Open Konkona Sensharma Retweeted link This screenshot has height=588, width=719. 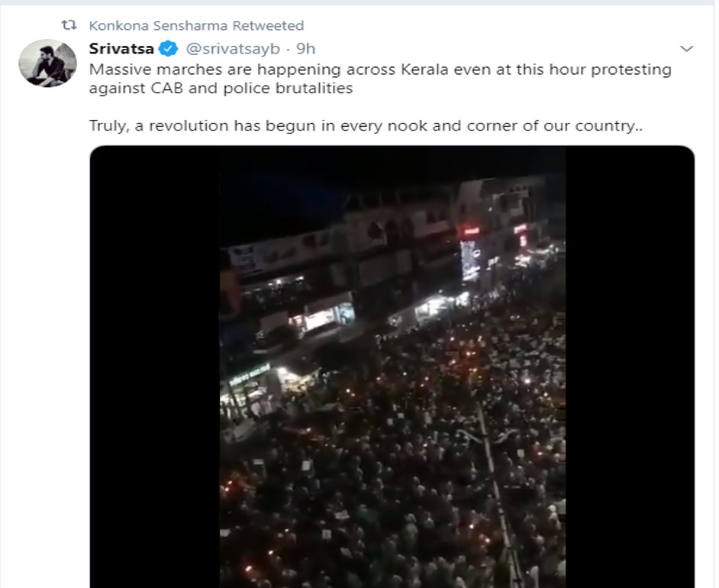(x=196, y=26)
